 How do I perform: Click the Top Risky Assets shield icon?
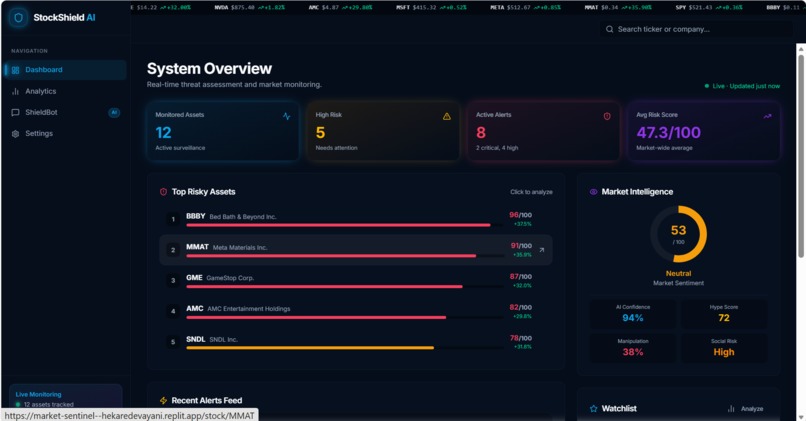click(163, 192)
